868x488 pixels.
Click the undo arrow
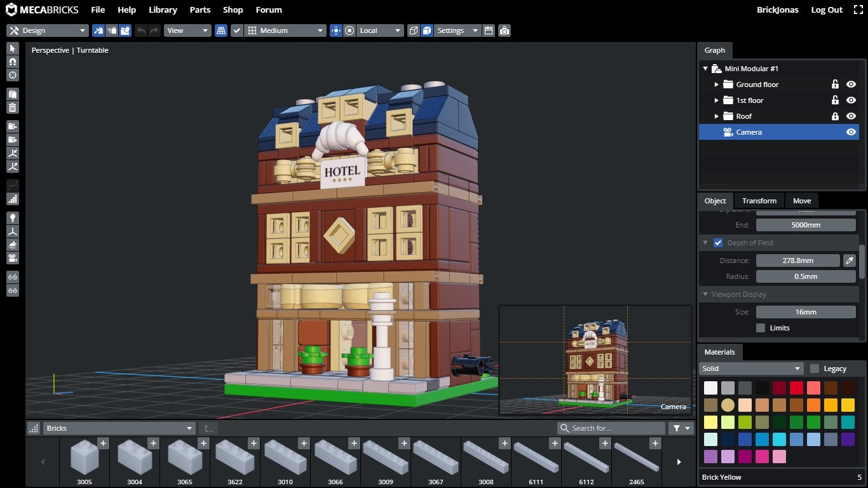pos(141,30)
